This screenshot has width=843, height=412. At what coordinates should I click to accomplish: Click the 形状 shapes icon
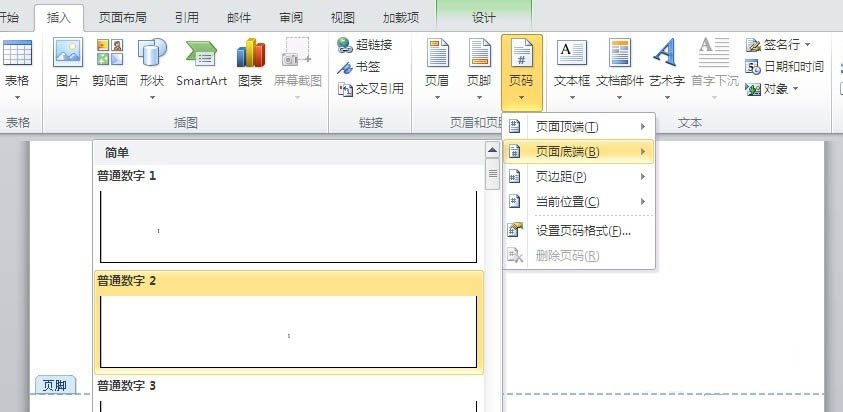[152, 53]
